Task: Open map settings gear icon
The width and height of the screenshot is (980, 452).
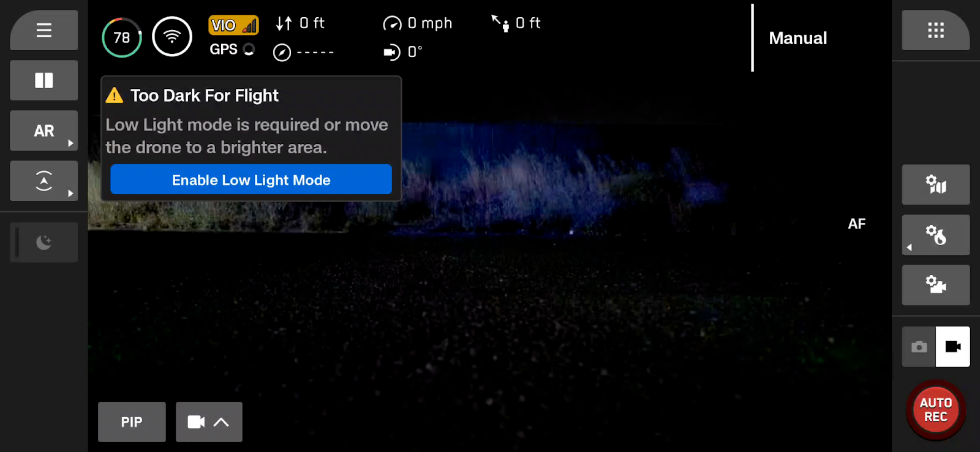Action: (935, 184)
